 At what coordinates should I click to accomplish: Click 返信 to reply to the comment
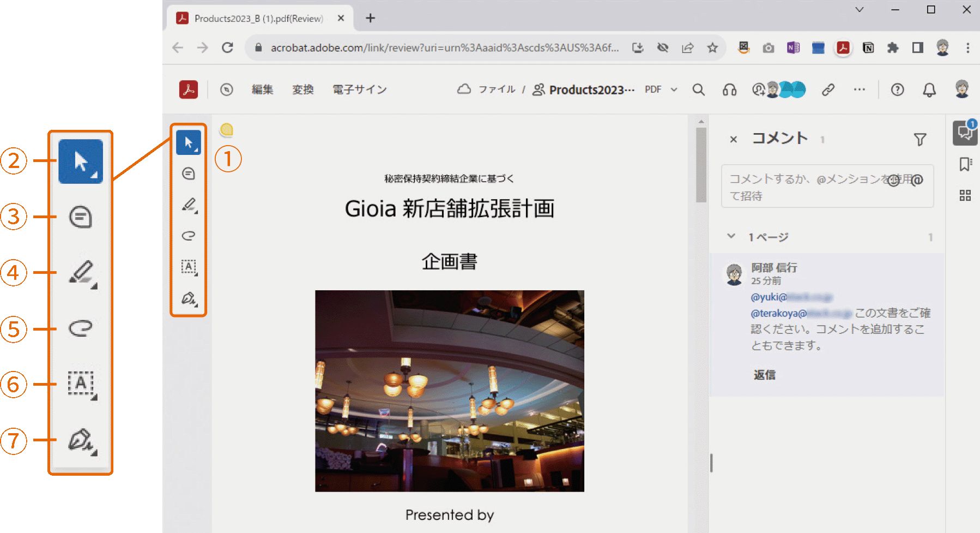pyautogui.click(x=764, y=375)
